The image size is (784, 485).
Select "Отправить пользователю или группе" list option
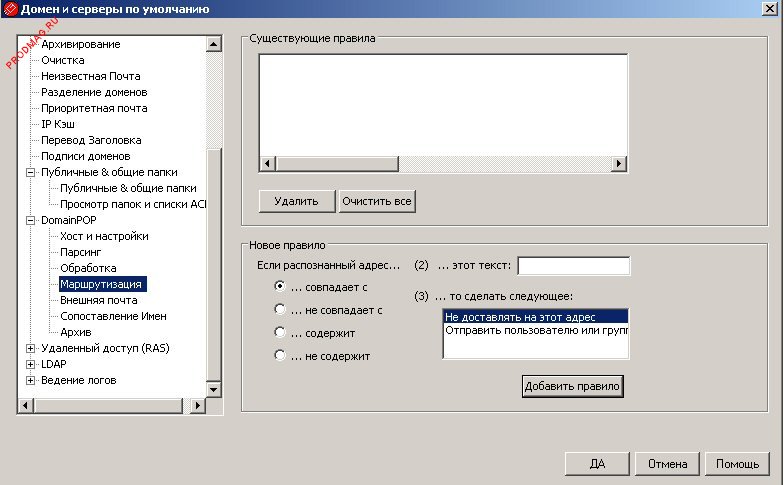click(x=535, y=330)
